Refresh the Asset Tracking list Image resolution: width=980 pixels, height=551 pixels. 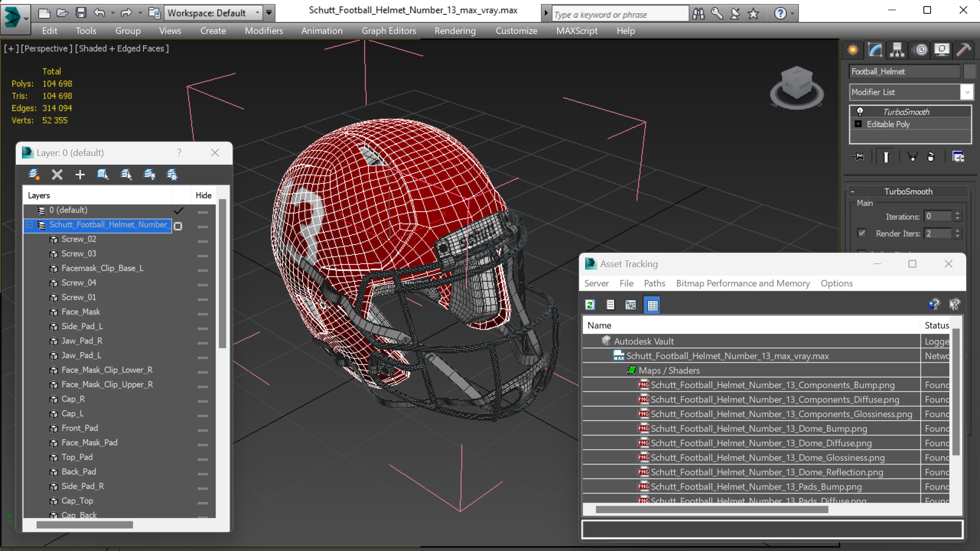coord(590,305)
